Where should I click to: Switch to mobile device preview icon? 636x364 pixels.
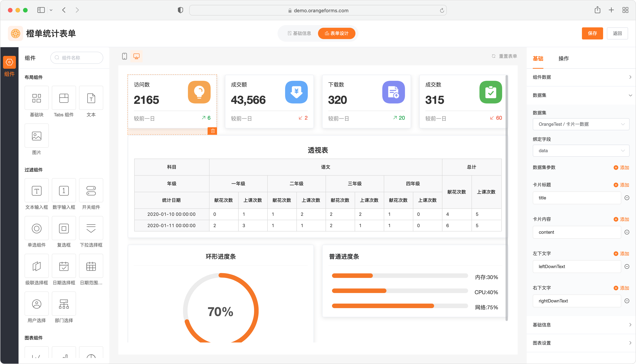(124, 56)
